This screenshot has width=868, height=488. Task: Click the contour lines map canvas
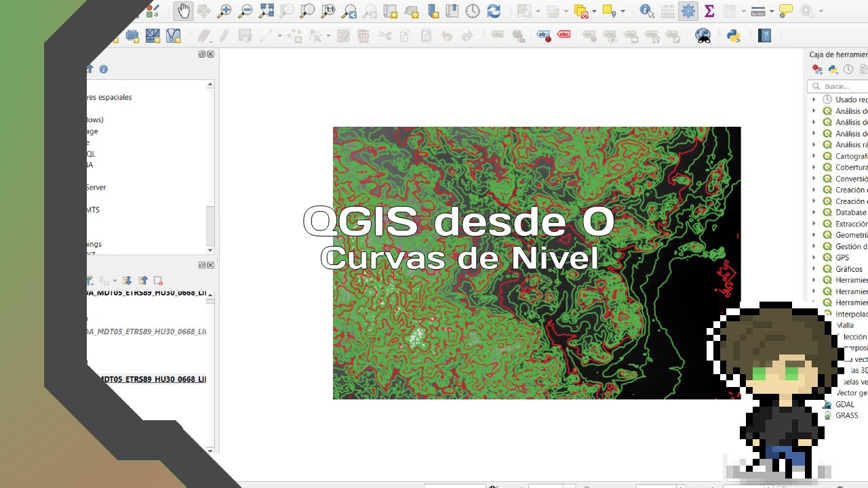point(536,263)
